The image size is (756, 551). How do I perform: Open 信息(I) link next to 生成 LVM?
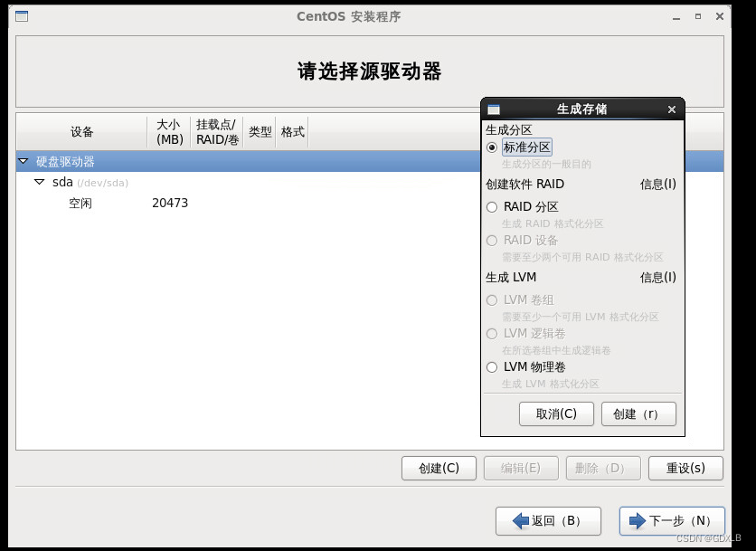(657, 278)
